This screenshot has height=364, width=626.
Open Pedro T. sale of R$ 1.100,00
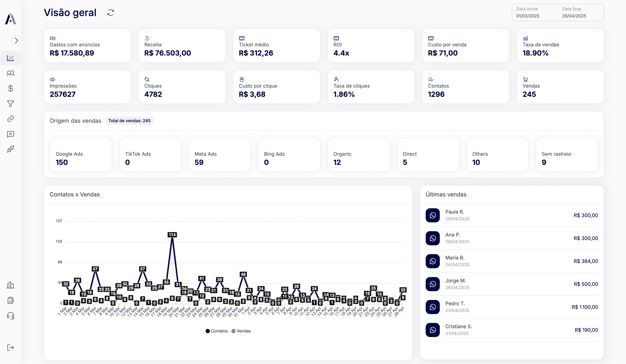coord(512,307)
